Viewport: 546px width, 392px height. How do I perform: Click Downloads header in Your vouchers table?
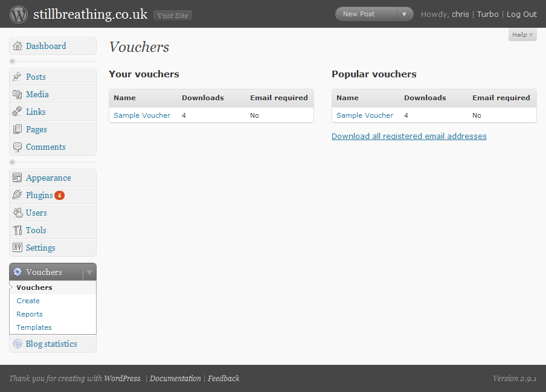tap(203, 98)
